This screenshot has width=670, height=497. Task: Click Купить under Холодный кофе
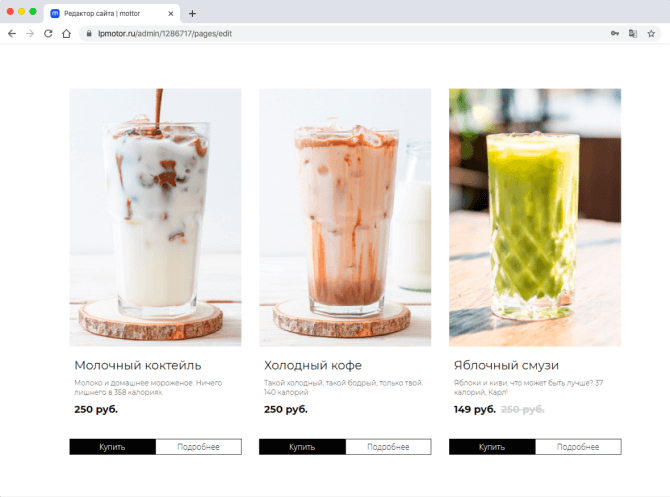(302, 447)
